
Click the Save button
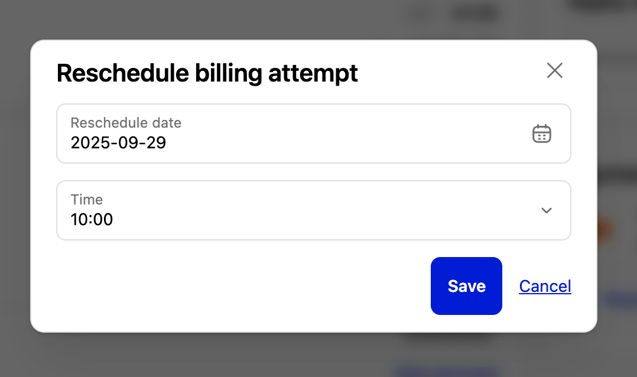[x=466, y=286]
